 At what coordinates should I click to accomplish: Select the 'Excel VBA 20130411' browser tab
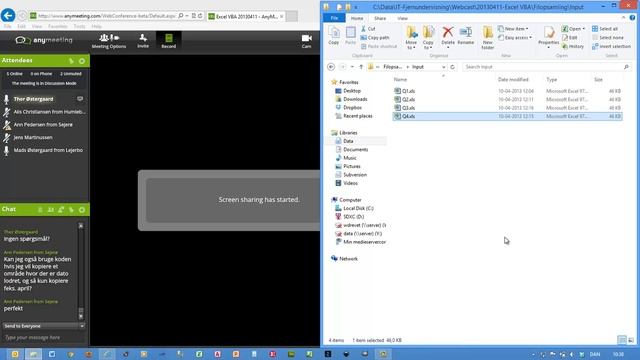245,16
